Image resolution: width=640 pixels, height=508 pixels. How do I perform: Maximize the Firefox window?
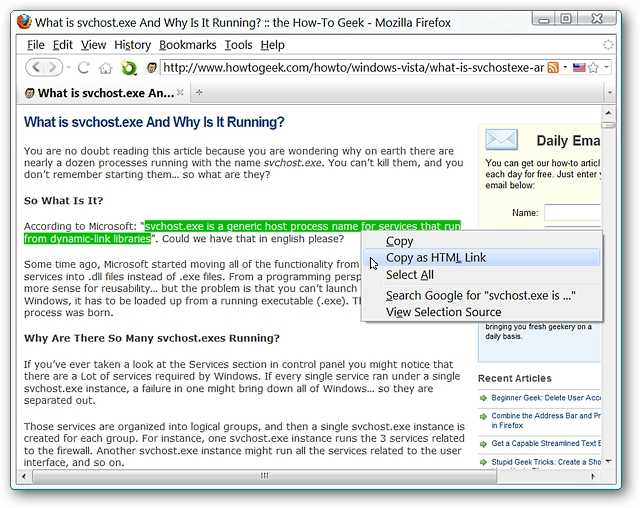[565, 18]
